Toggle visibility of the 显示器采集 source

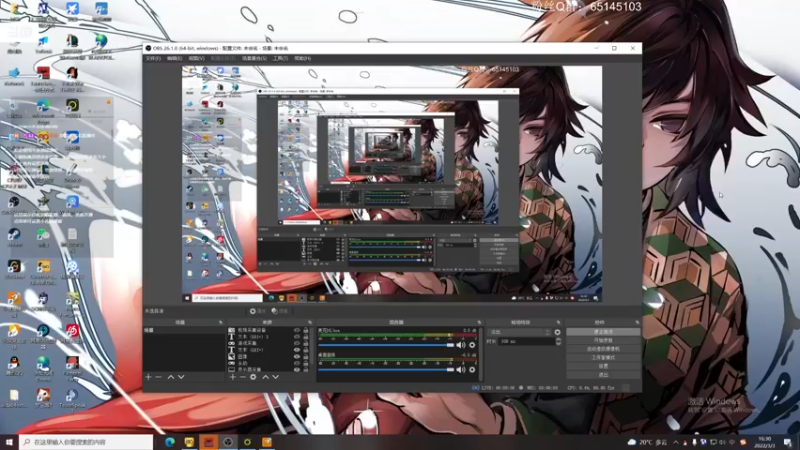297,369
